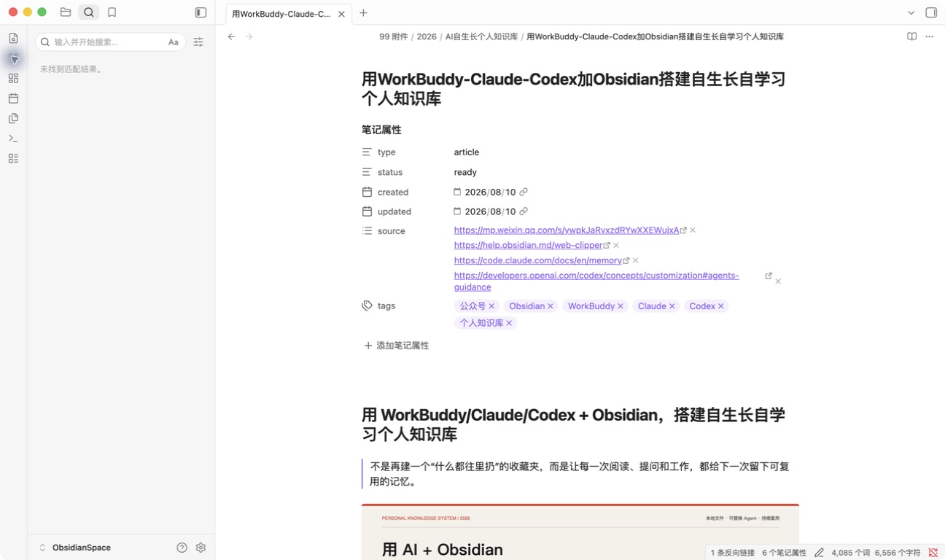945x560 pixels.
Task: Collapse the 笔记属性 heading
Action: tap(381, 130)
